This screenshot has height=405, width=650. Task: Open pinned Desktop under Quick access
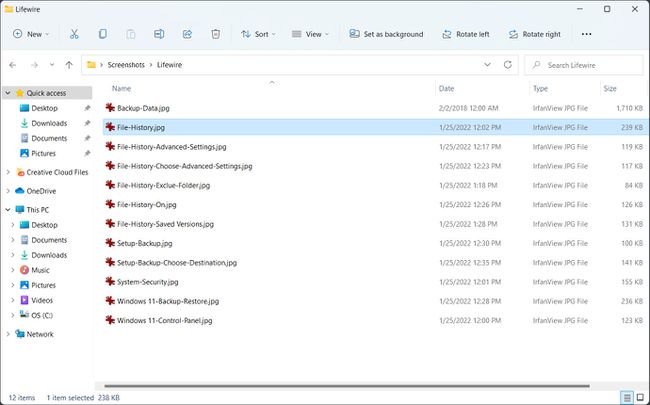(44, 108)
